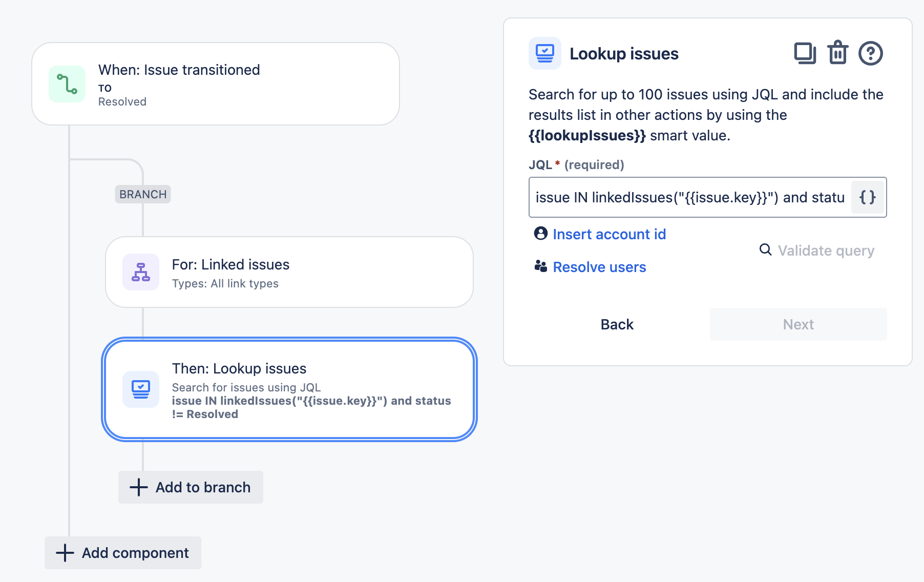
Task: Open help for Lookup issues
Action: coord(870,53)
